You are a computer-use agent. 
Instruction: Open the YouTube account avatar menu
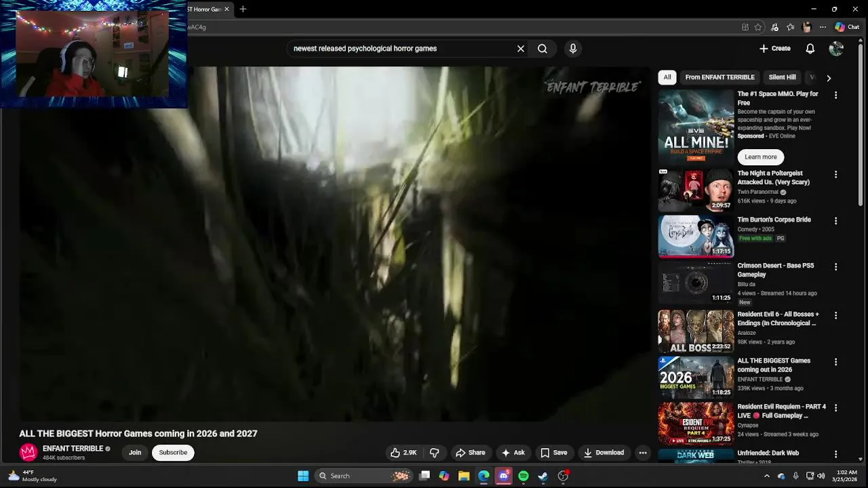(x=836, y=49)
